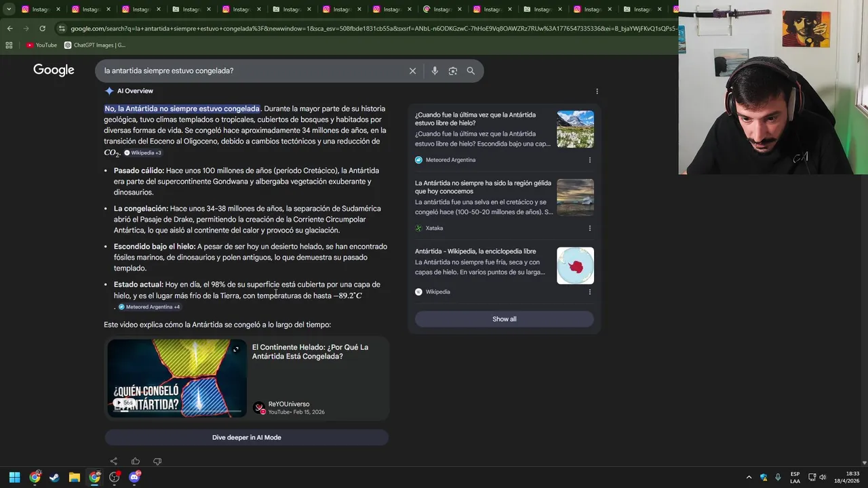Give thumbs up to AI Overview
The image size is (868, 488).
136,462
